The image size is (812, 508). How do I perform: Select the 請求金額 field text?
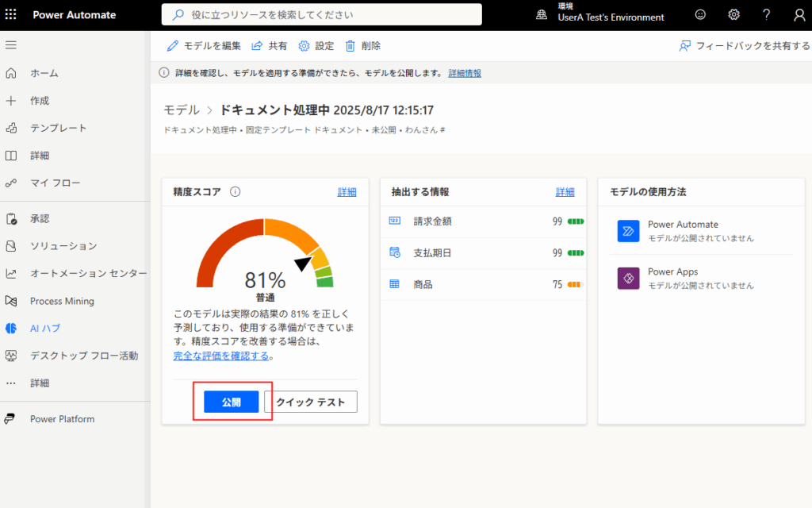(432, 221)
